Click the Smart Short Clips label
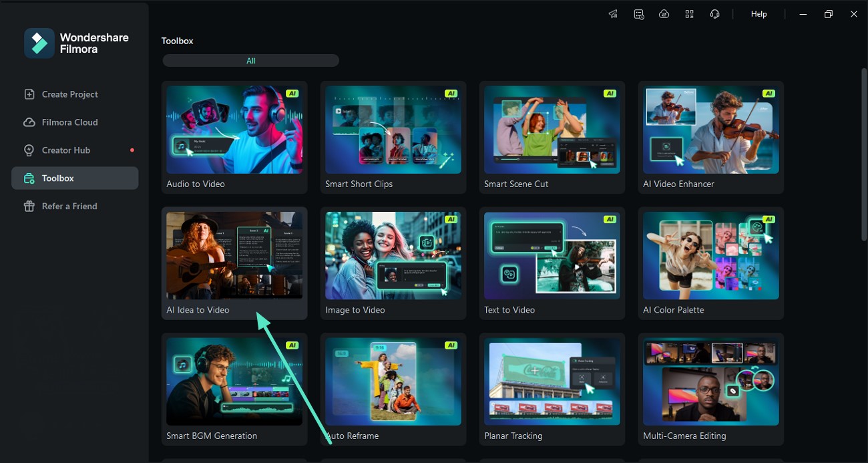Image resolution: width=868 pixels, height=463 pixels. coord(359,184)
